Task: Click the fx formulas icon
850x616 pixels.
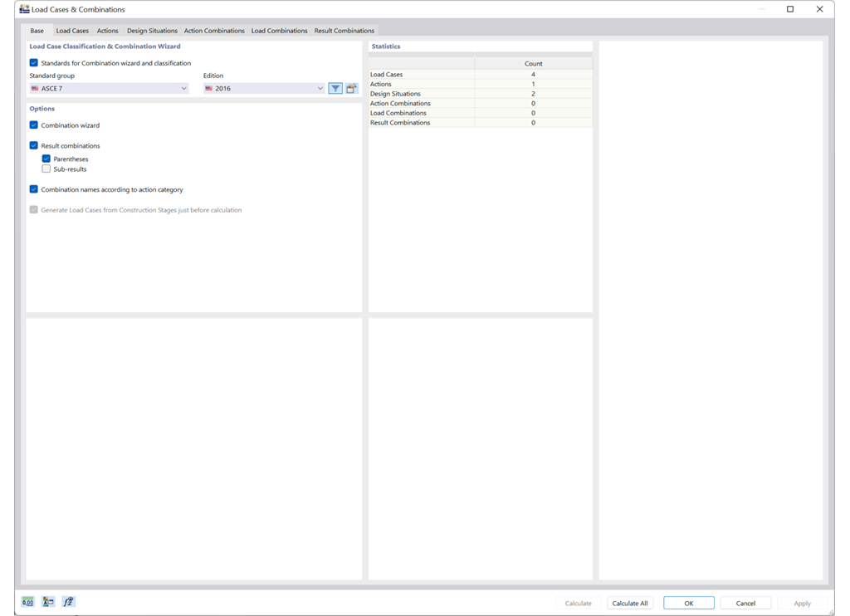Action: click(x=69, y=602)
